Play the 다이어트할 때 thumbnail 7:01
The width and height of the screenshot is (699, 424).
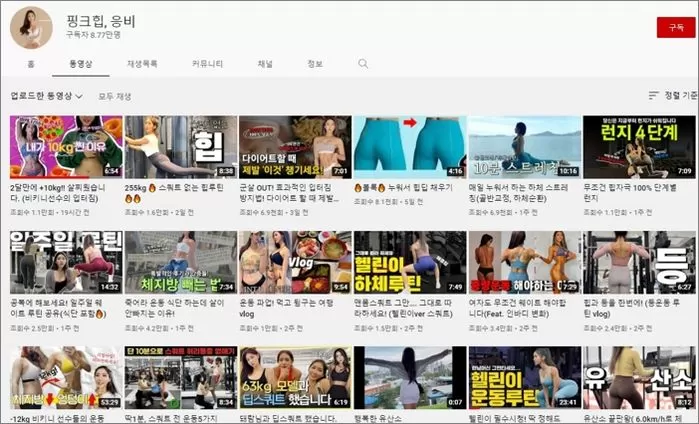click(295, 147)
